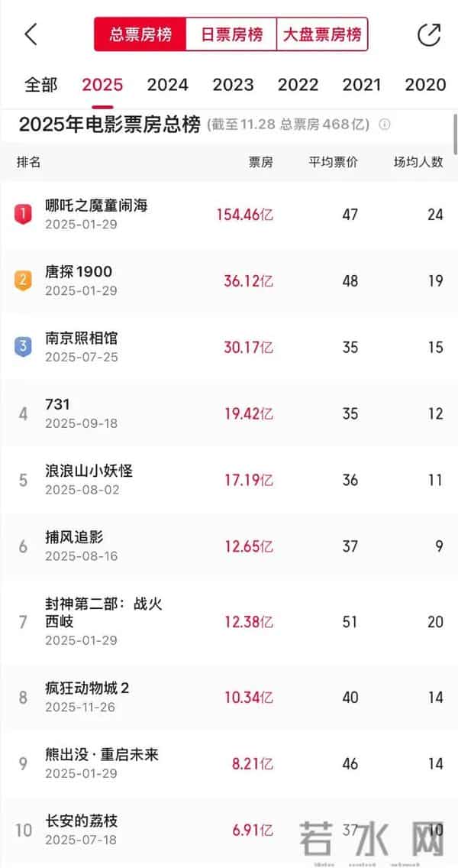Switch to the 日票房榜 tab
This screenshot has width=458, height=868.
click(x=231, y=34)
